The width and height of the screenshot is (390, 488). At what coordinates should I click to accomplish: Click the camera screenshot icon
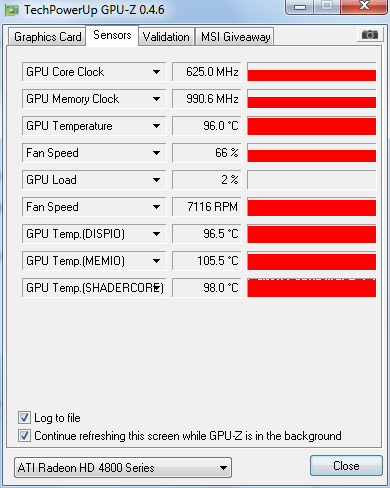click(370, 34)
